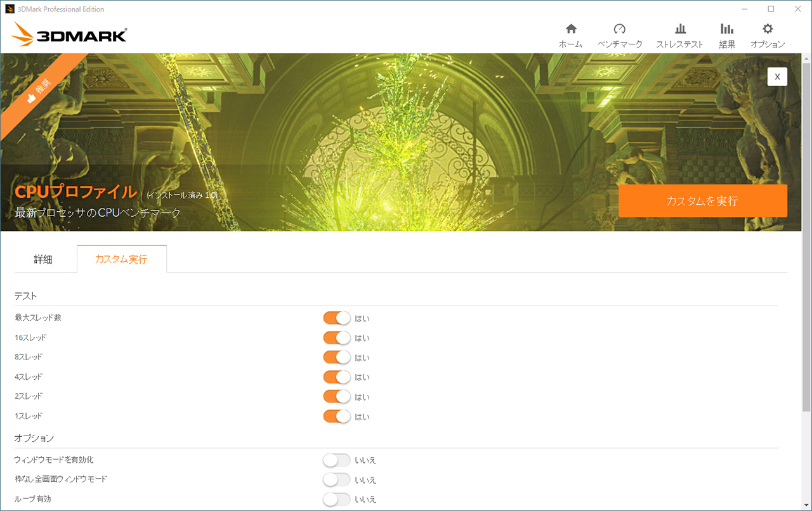Image resolution: width=812 pixels, height=511 pixels.
Task: Click the インストール済み 1.0 version text
Action: click(x=182, y=195)
